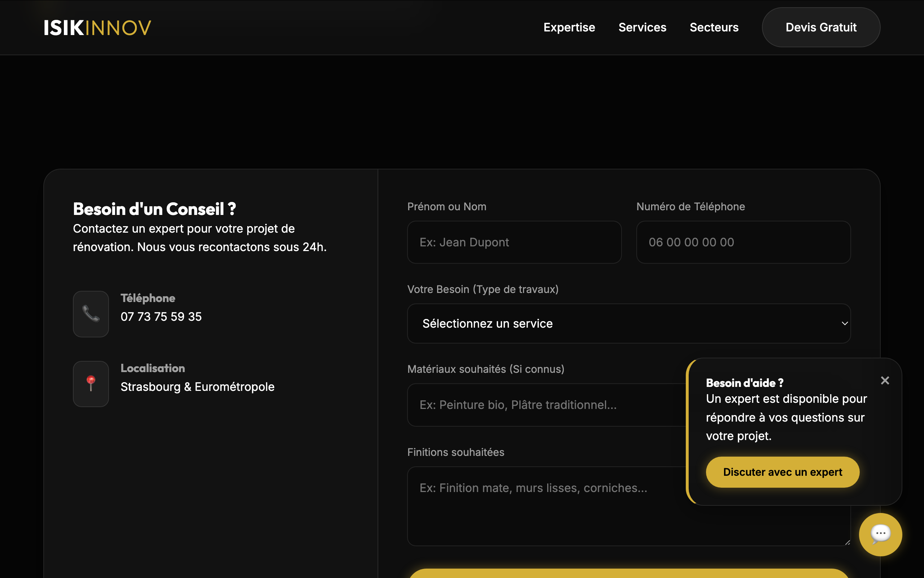Screen dimensions: 924x578
Task: Open the Sélectionnez un service dropdown
Action: click(629, 323)
